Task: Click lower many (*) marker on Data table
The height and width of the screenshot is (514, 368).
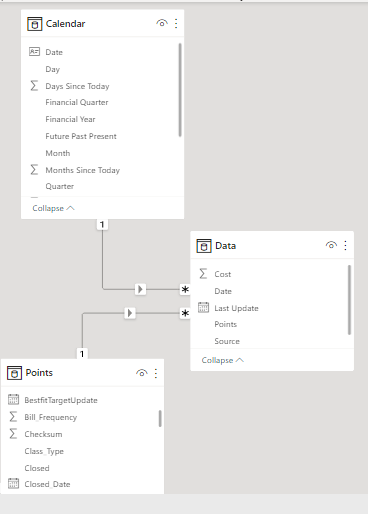Action: 185,313
